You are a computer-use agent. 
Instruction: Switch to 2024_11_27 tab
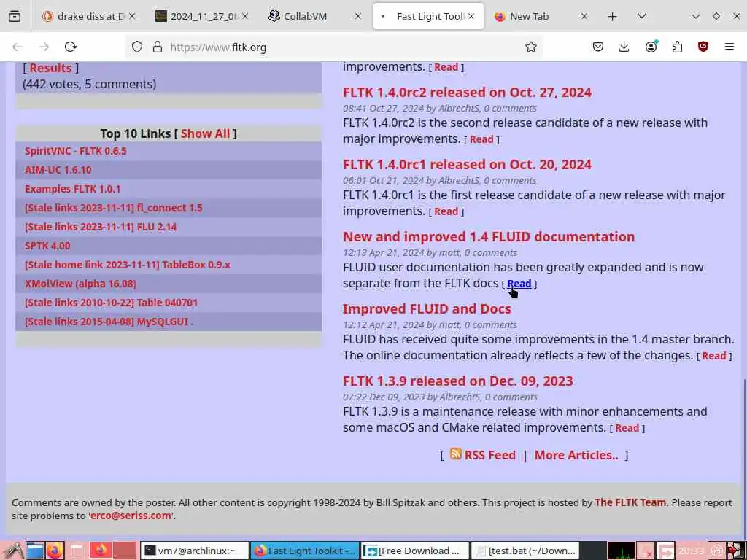[202, 16]
